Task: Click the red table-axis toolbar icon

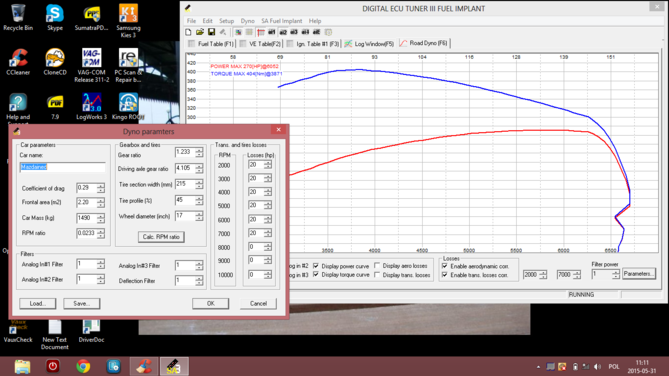Action: (261, 32)
